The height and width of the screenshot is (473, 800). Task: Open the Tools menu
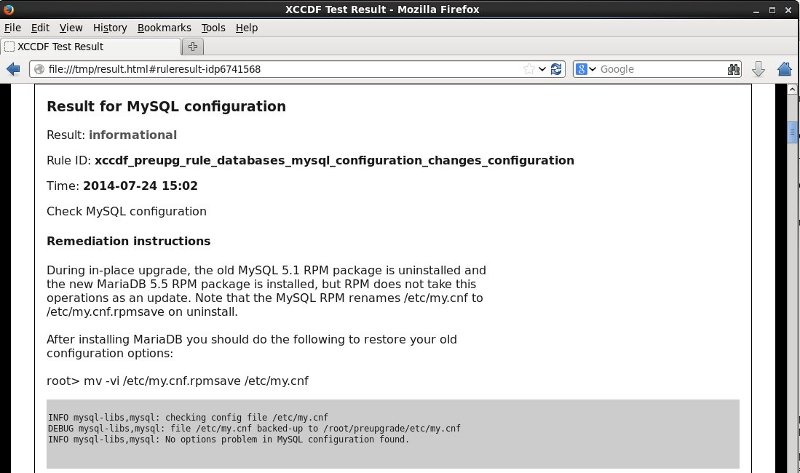coord(213,28)
